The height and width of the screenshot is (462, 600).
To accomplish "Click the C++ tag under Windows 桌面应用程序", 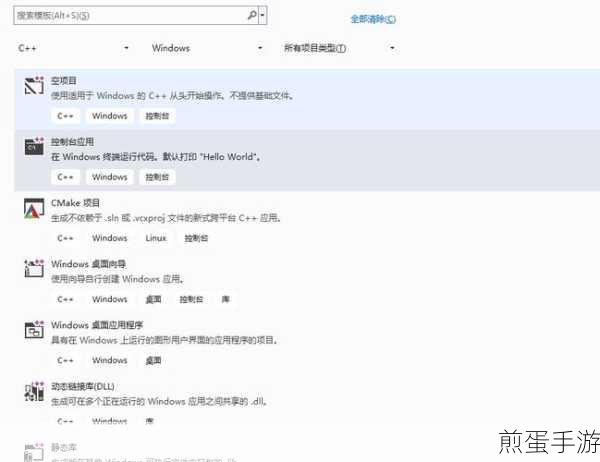I will (x=65, y=360).
